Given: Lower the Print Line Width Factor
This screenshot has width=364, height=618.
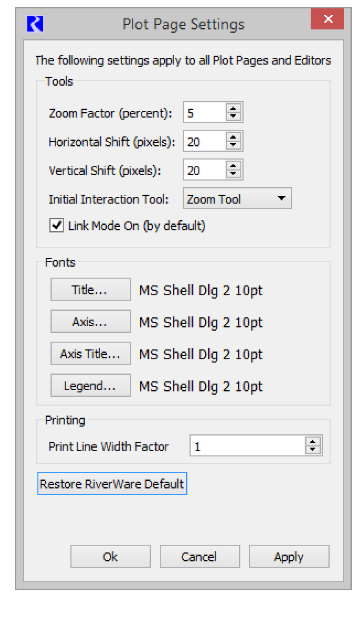Looking at the screenshot, I should (x=313, y=449).
